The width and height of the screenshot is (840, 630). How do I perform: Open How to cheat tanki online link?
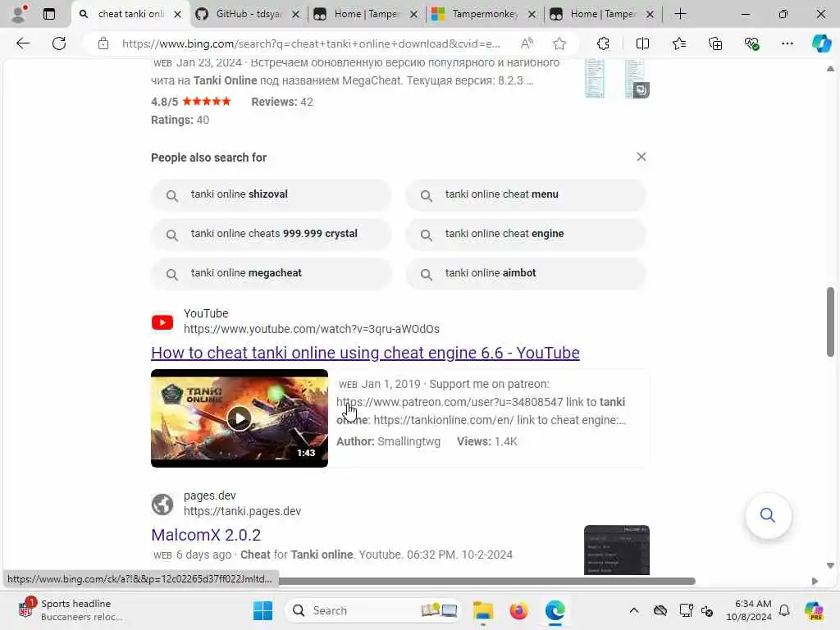(x=365, y=353)
